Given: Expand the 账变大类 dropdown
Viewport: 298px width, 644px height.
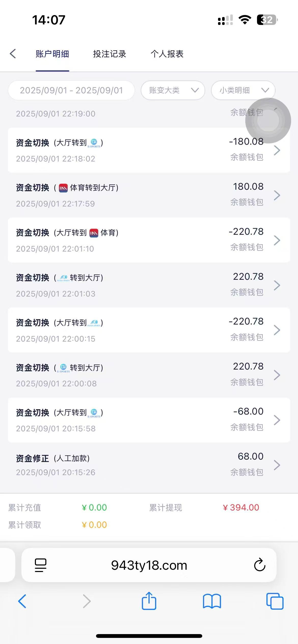Looking at the screenshot, I should (173, 90).
